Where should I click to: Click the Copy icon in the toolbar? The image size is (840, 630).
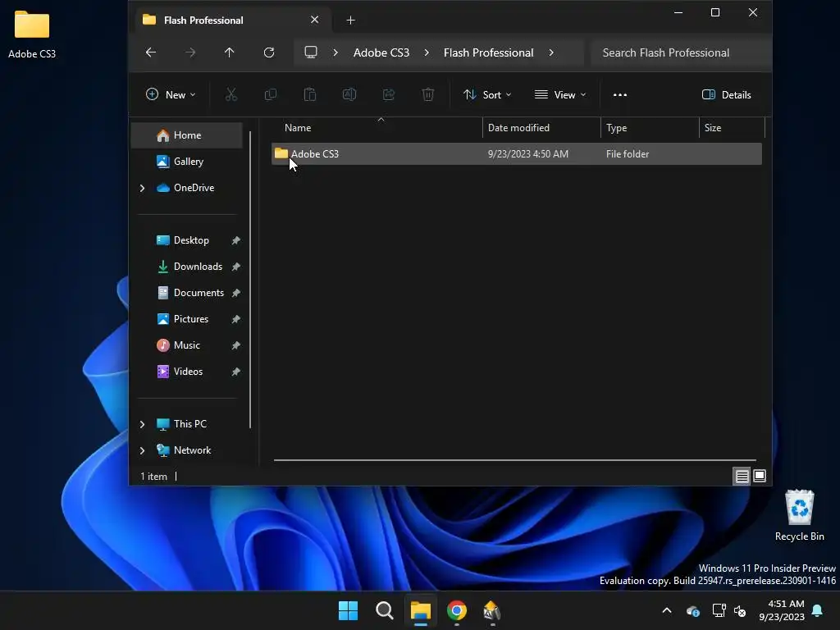(271, 95)
